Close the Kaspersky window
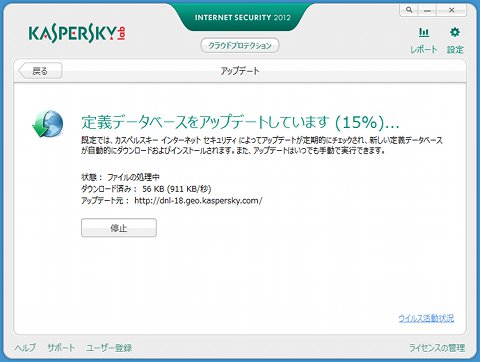 pos(452,10)
